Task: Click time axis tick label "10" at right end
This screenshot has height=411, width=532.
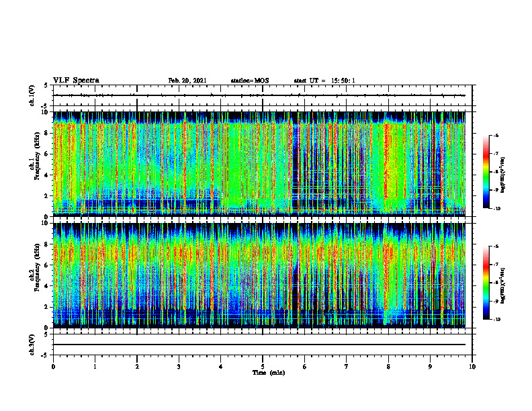Action: [472, 367]
